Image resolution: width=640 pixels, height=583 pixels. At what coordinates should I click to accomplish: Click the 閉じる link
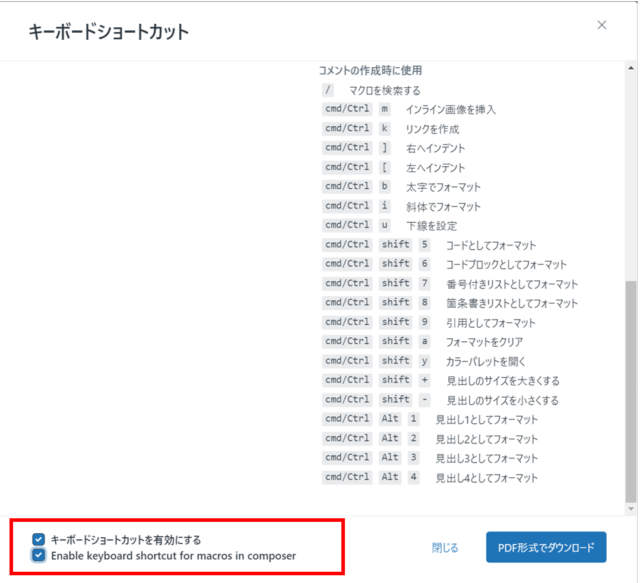point(445,547)
